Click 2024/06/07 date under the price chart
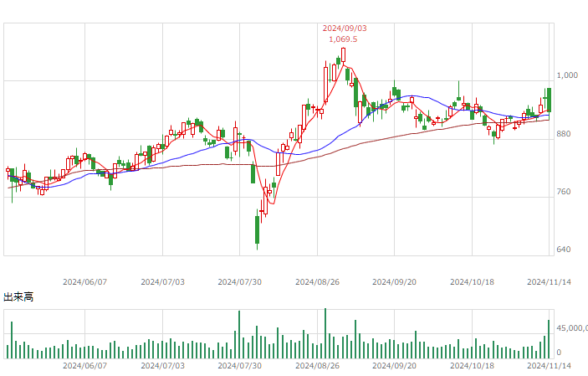 pos(84,282)
